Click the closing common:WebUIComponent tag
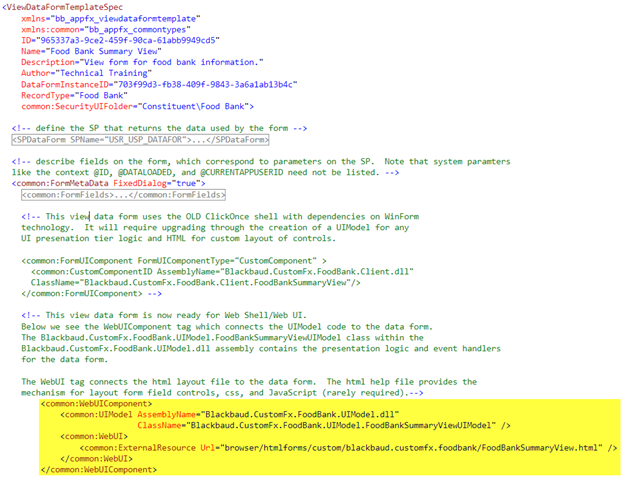 pos(99,470)
